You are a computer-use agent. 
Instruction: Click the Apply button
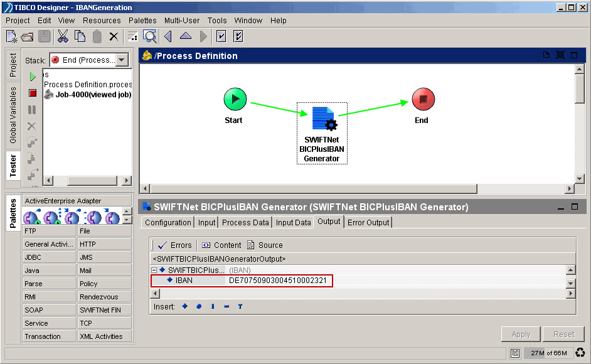[521, 335]
